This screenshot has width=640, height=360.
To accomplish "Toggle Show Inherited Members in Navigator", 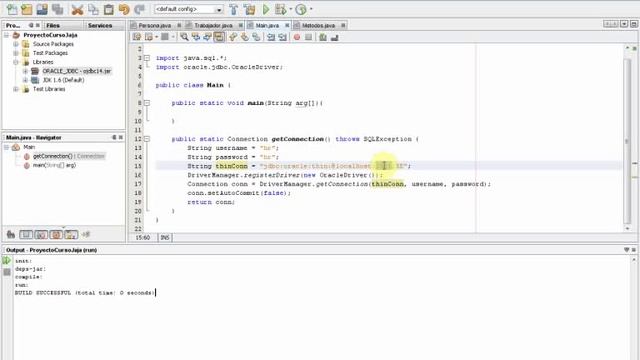I will 11,235.
